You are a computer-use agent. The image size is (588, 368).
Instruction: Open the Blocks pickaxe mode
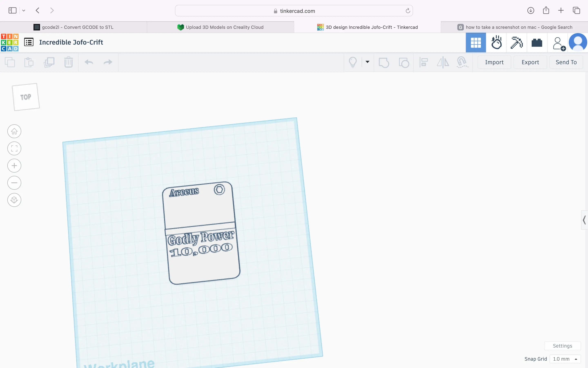coord(517,43)
